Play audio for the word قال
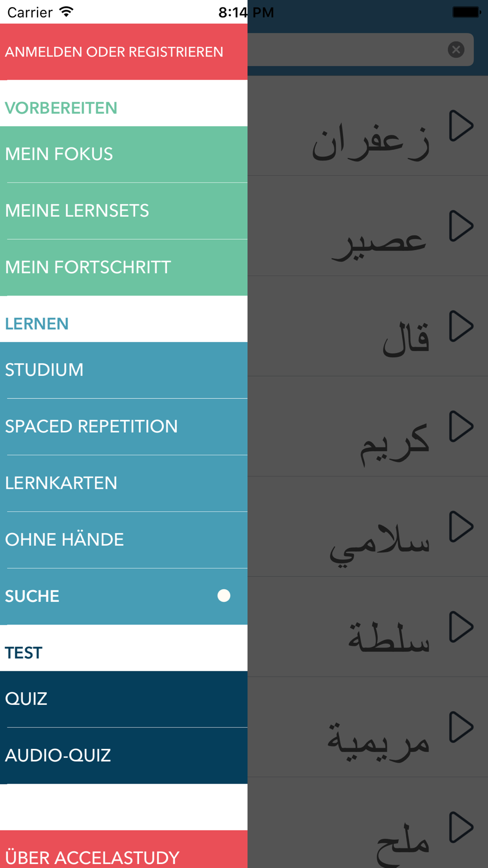 (461, 326)
